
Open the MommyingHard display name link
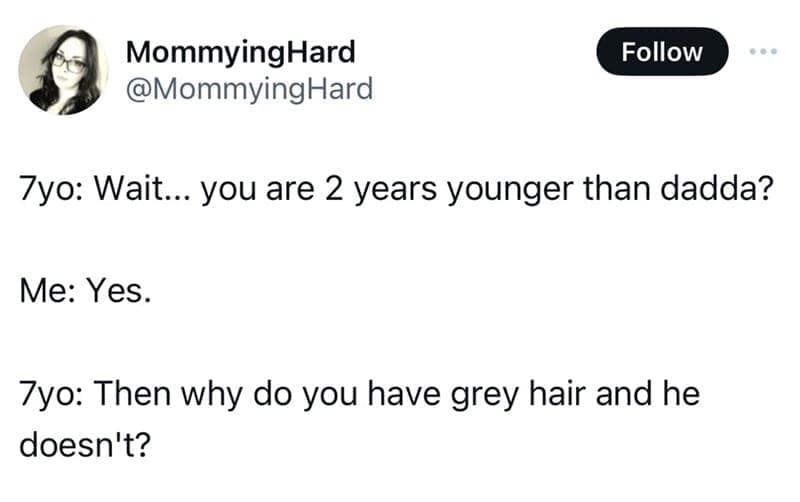[240, 51]
